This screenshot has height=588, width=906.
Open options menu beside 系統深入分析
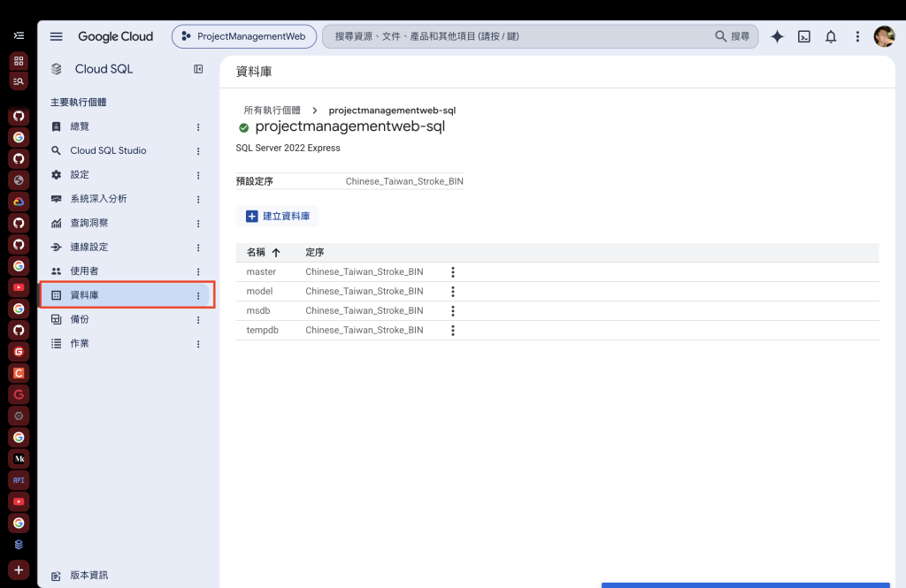[x=198, y=199]
